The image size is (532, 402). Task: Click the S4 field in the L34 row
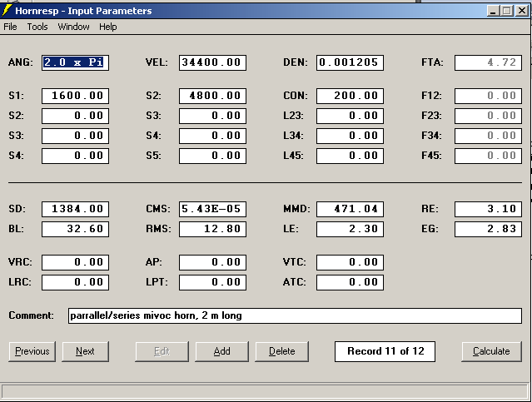(213, 136)
